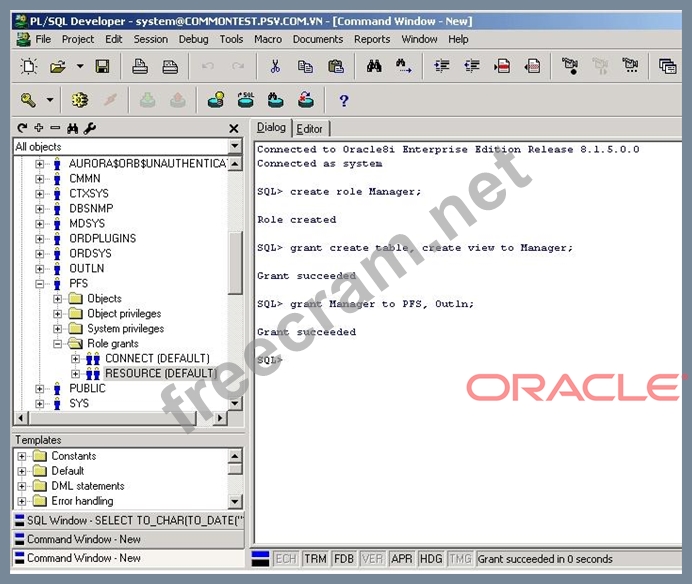Click the Save floppy disk icon
This screenshot has height=584, width=692.
coord(102,67)
